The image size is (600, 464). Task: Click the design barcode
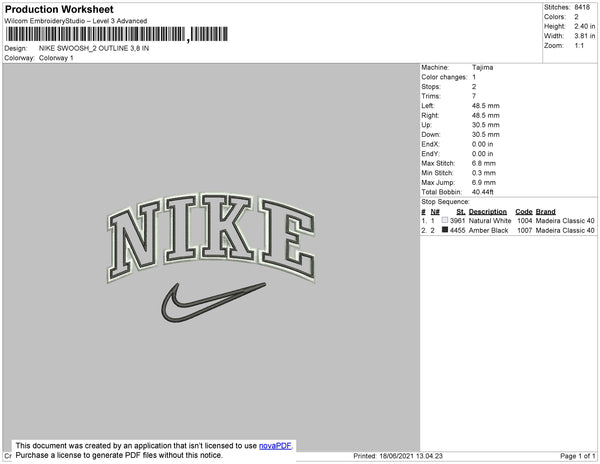pos(117,34)
